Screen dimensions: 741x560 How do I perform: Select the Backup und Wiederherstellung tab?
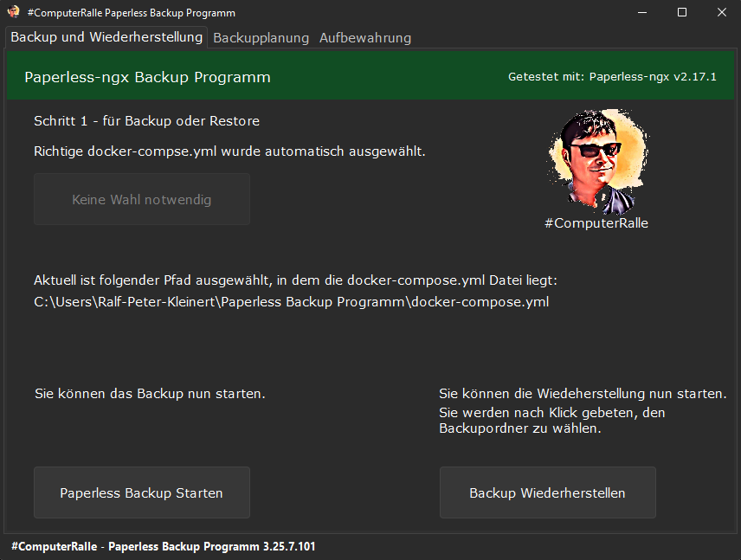coord(106,37)
